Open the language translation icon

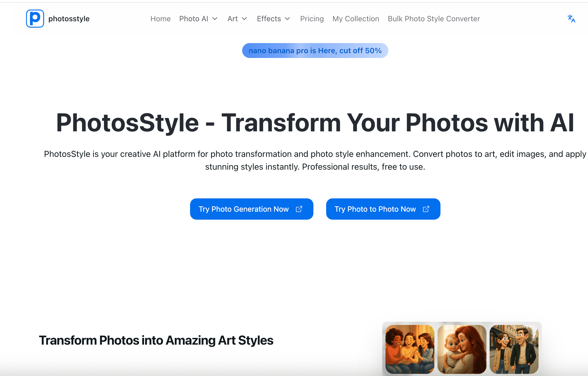pos(571,19)
